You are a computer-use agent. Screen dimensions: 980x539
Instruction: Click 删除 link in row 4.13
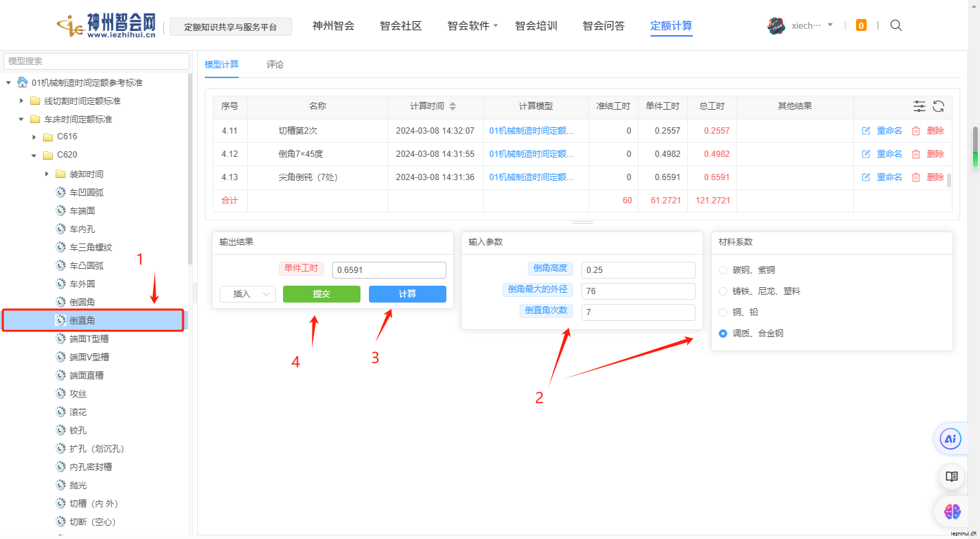coord(936,177)
